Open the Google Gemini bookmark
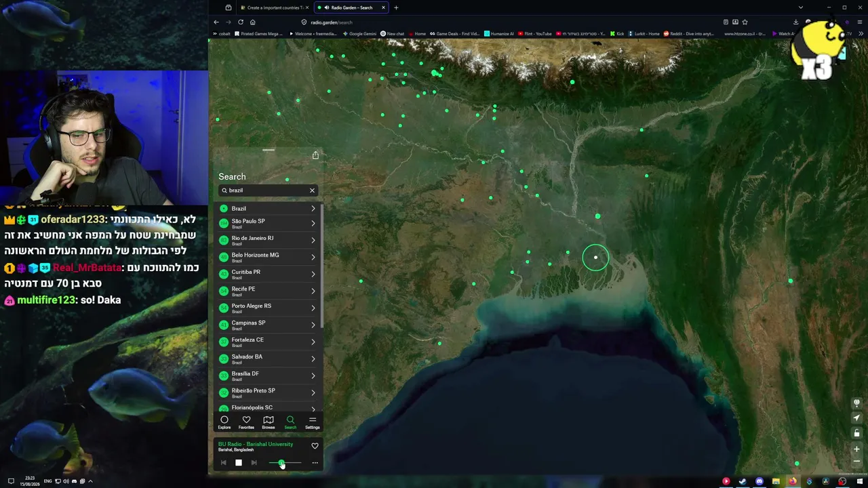Viewport: 868px width, 488px height. (x=359, y=34)
